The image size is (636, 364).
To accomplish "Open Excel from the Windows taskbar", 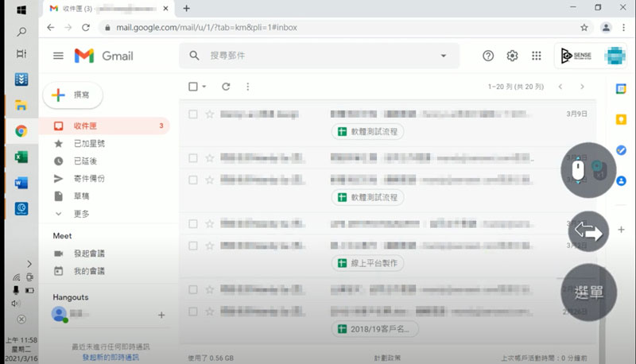I will coord(21,157).
